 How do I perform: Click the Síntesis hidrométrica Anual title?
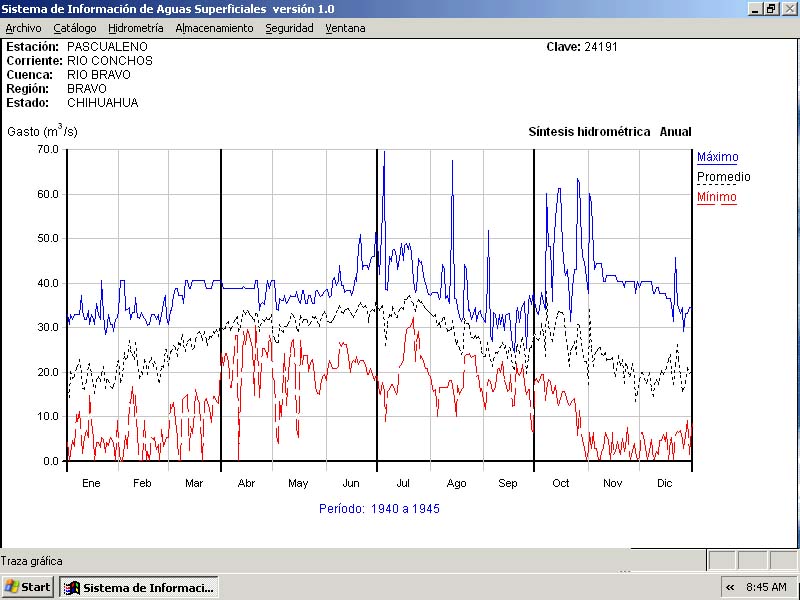[609, 132]
